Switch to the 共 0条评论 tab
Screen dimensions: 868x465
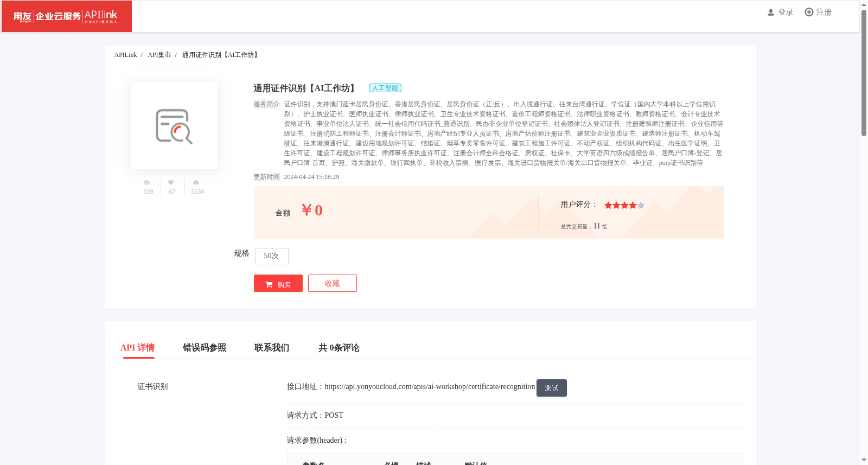click(x=339, y=348)
